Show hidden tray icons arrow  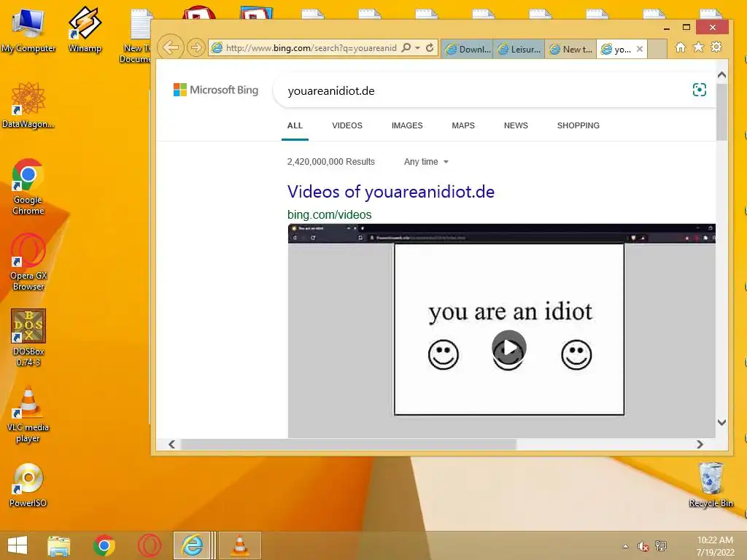625,546
